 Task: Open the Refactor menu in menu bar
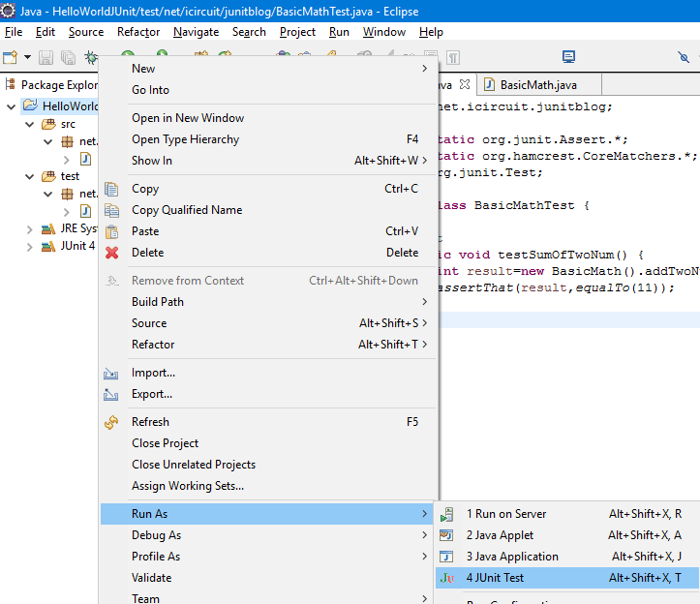tap(138, 32)
